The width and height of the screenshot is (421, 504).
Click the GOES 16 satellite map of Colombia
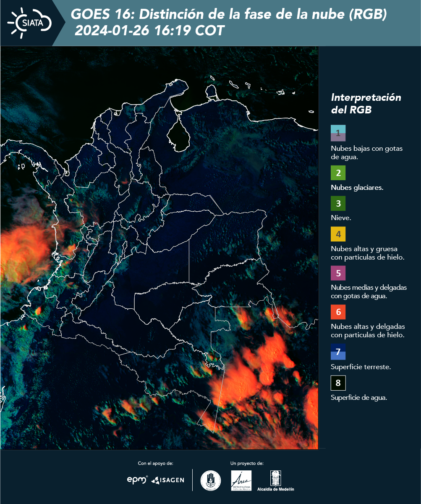coord(160,248)
